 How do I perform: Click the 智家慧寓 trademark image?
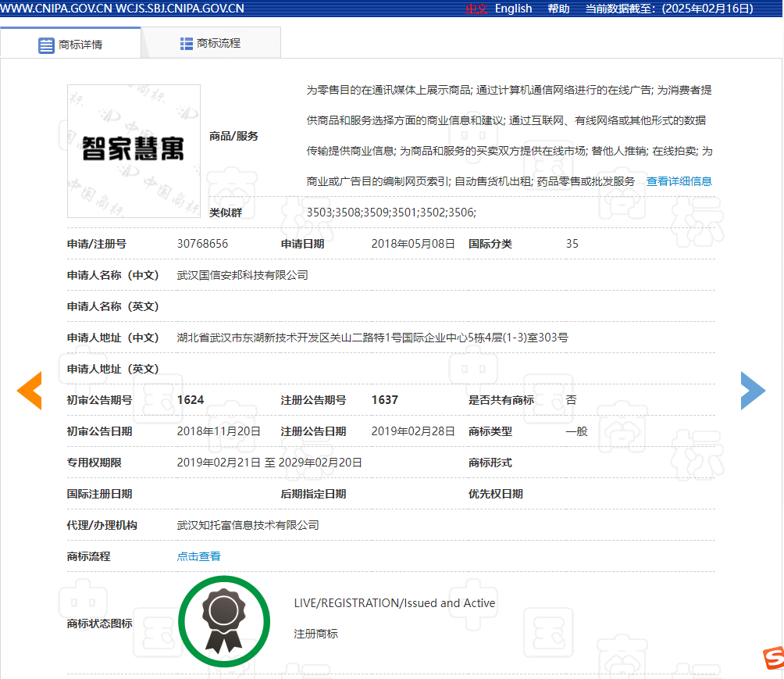click(134, 151)
